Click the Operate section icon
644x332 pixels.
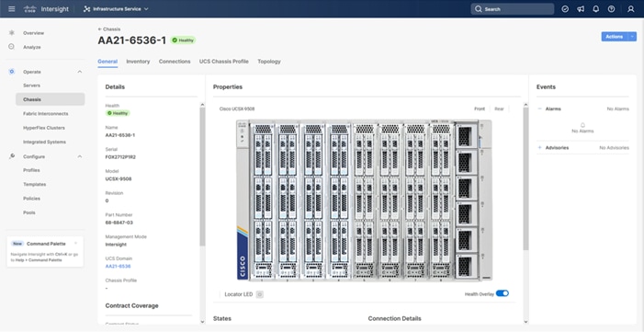tap(12, 72)
